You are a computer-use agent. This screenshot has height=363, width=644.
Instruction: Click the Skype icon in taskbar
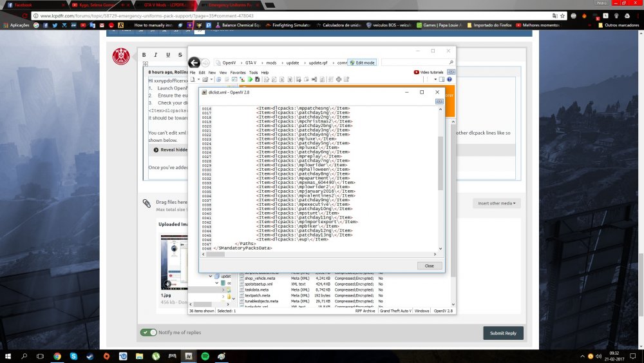coord(73,356)
